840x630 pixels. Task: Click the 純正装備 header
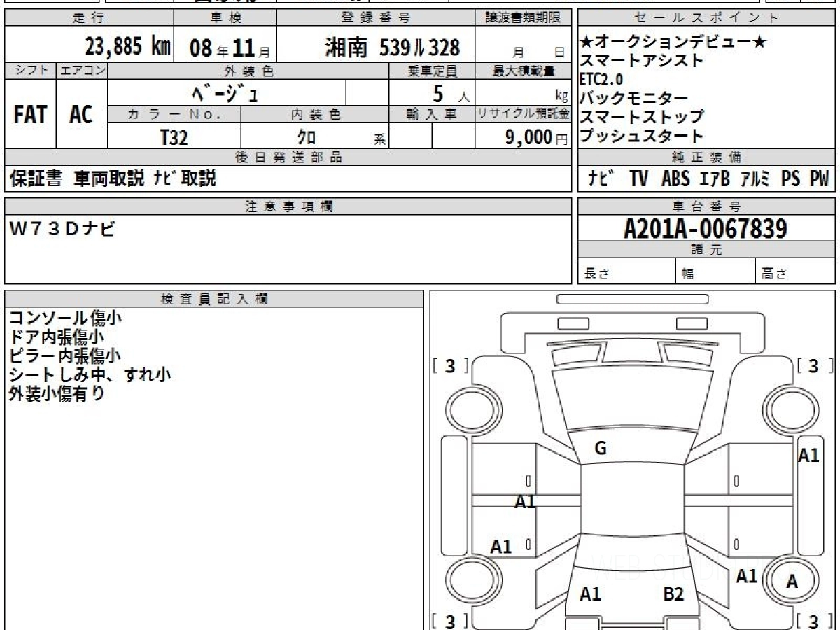click(707, 157)
